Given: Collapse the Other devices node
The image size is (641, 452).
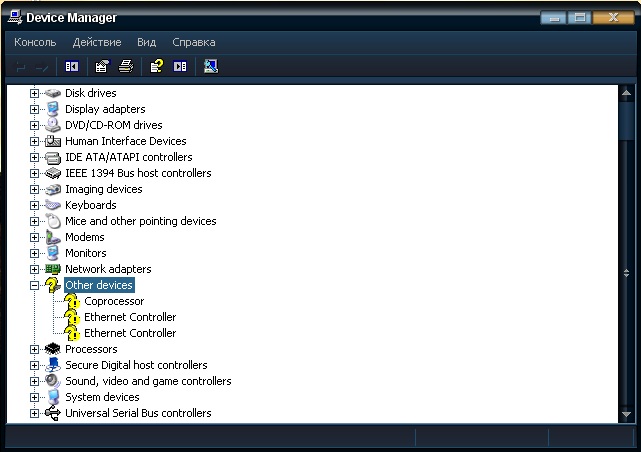Looking at the screenshot, I should coord(34,285).
